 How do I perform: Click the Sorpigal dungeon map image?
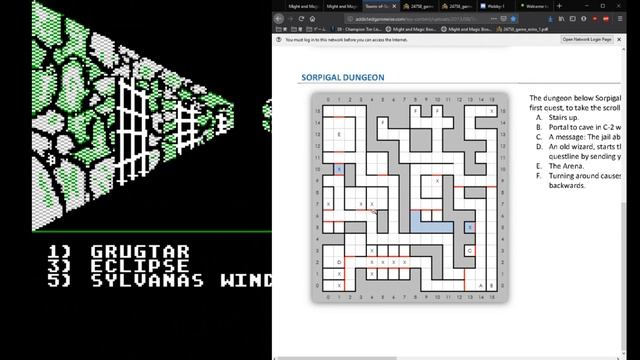[410, 198]
